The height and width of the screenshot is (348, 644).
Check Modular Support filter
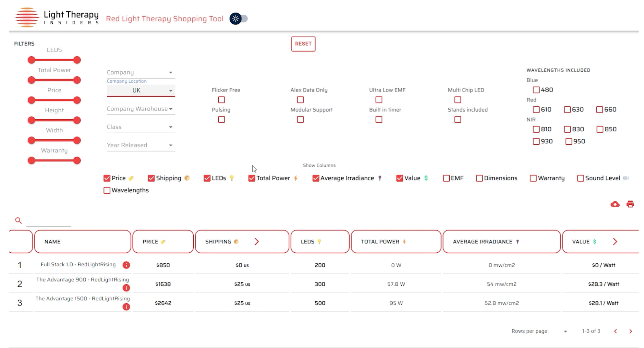300,120
